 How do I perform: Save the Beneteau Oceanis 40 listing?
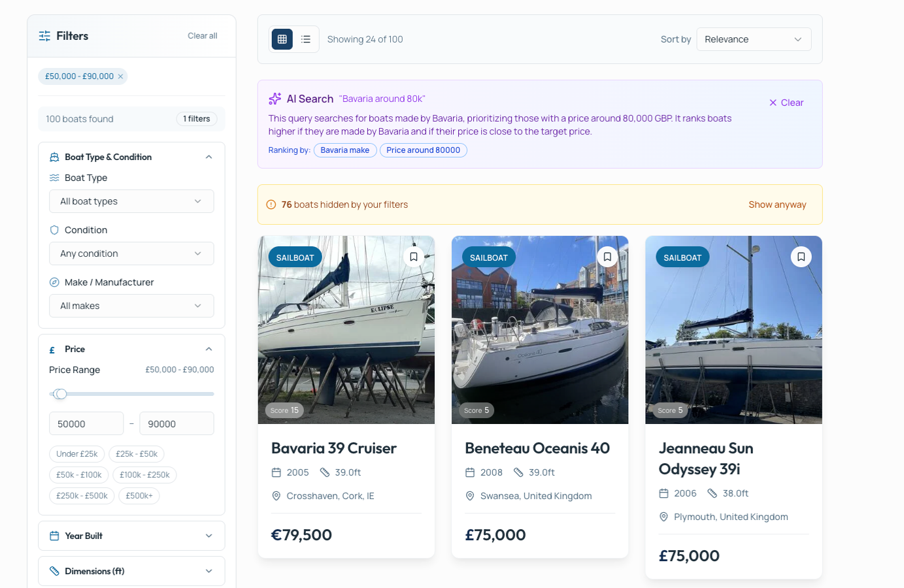[x=607, y=257]
